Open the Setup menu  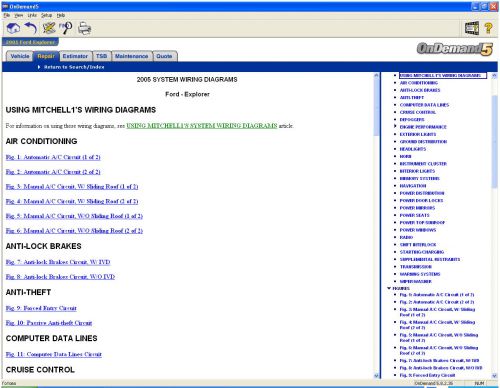tap(47, 15)
